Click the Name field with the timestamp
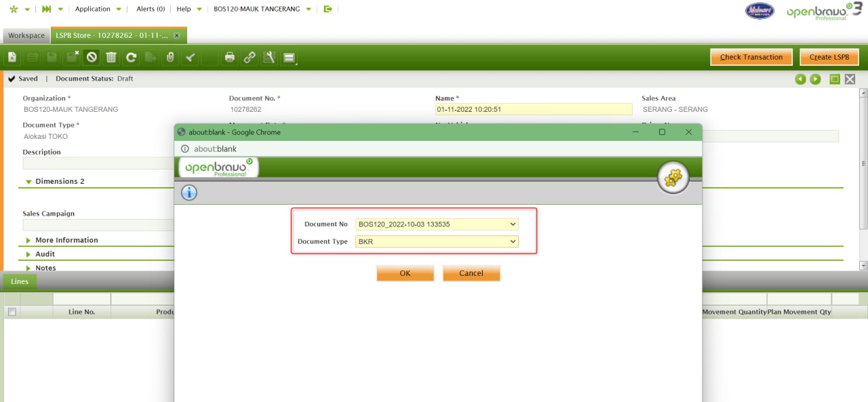868x402 pixels. point(533,109)
